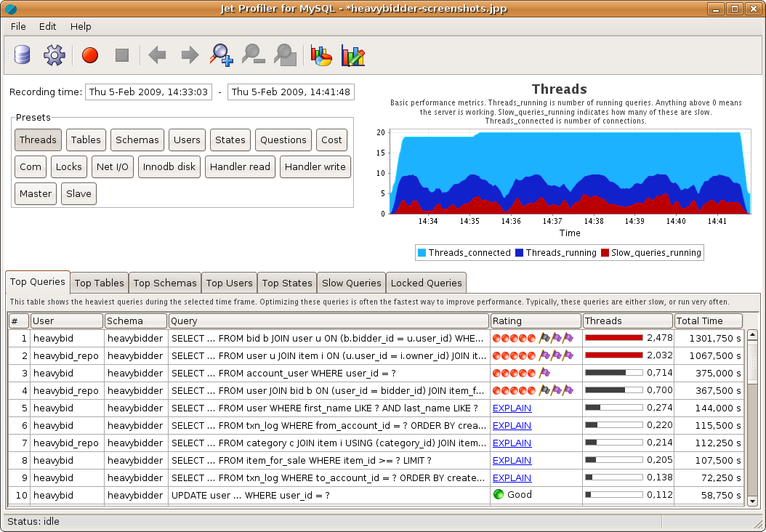Reset zoom with magnifier square icon
This screenshot has height=532, width=766.
(286, 55)
